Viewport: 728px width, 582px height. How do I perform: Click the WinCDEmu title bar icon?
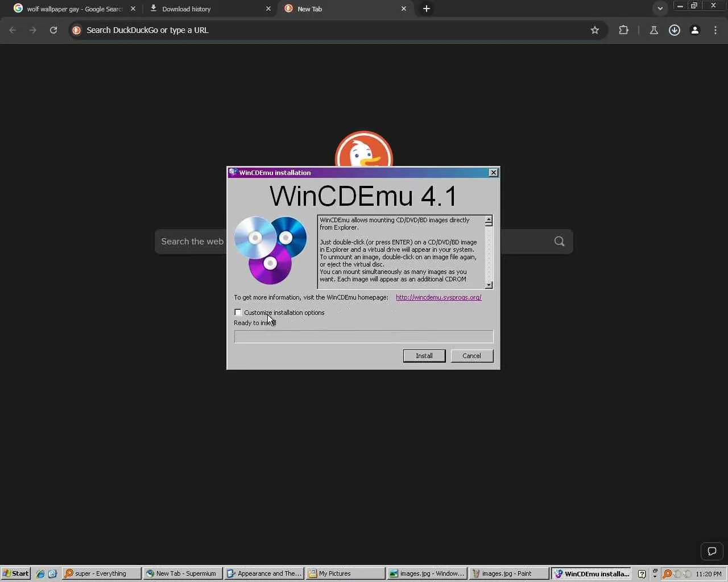[x=233, y=172]
